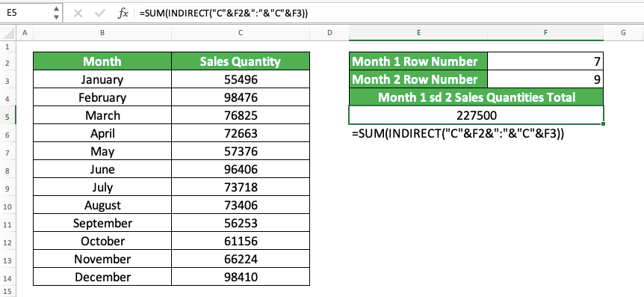Click cell F3 containing 9
Image resolution: width=644 pixels, height=297 pixels.
click(545, 79)
